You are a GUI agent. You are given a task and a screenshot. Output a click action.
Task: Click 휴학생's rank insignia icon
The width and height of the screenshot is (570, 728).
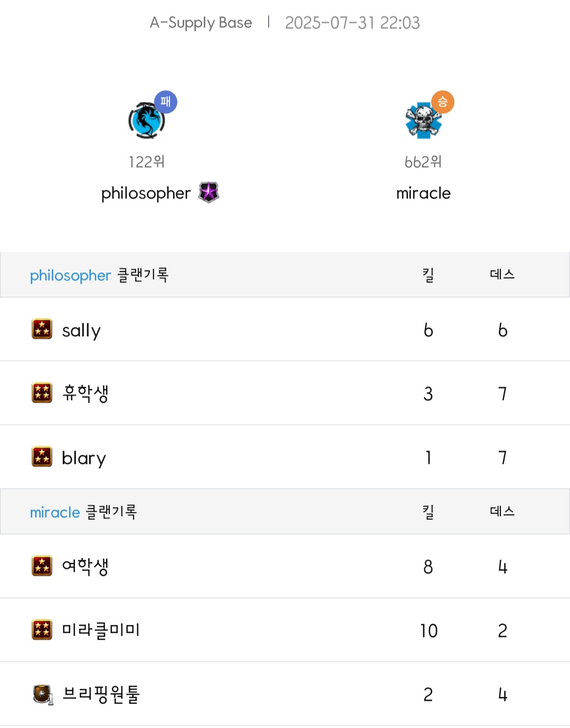point(42,393)
